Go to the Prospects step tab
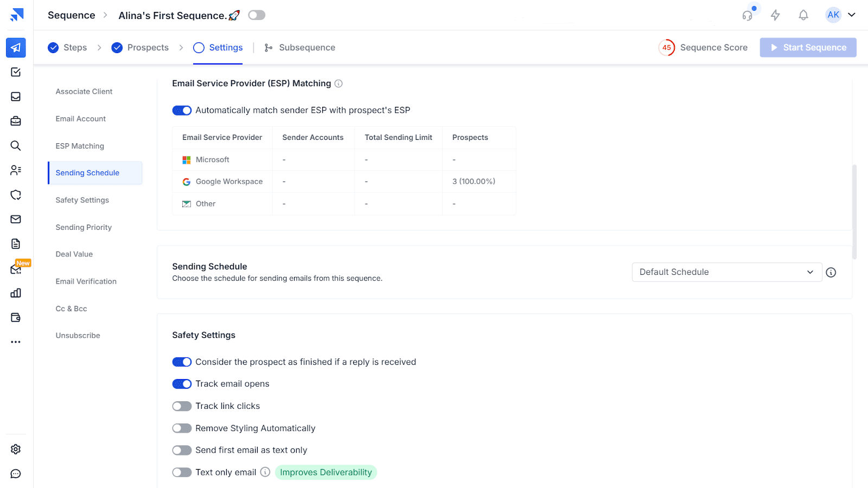868x488 pixels. pyautogui.click(x=141, y=48)
